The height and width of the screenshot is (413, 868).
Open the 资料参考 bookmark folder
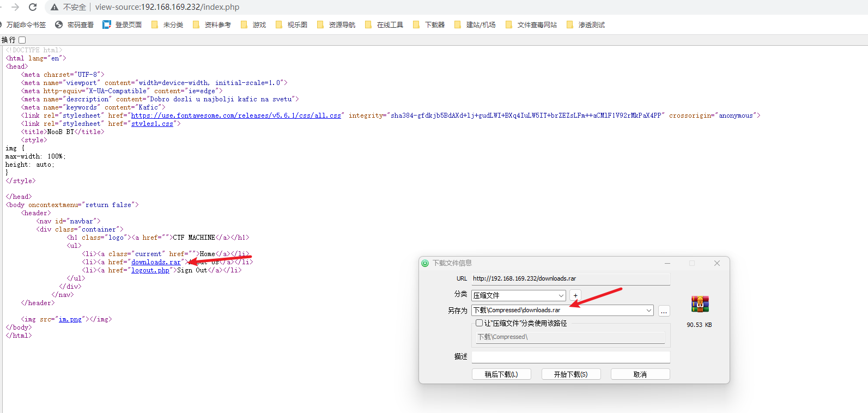[x=212, y=25]
